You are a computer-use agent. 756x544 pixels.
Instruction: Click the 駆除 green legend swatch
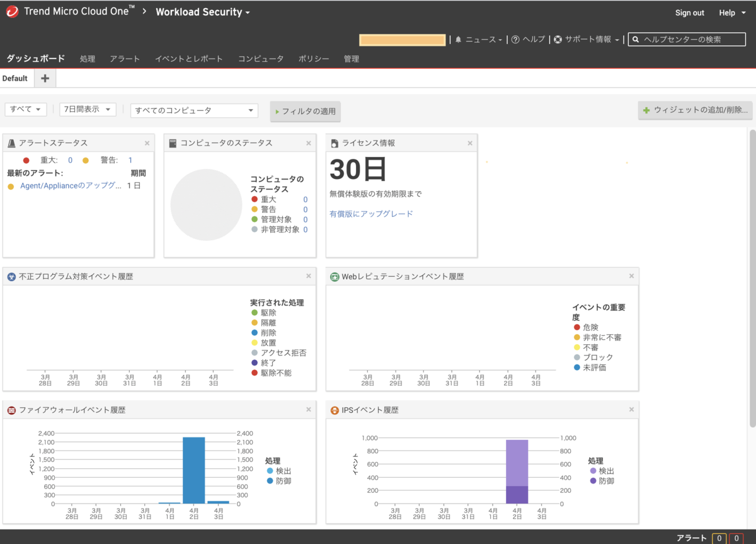(255, 313)
